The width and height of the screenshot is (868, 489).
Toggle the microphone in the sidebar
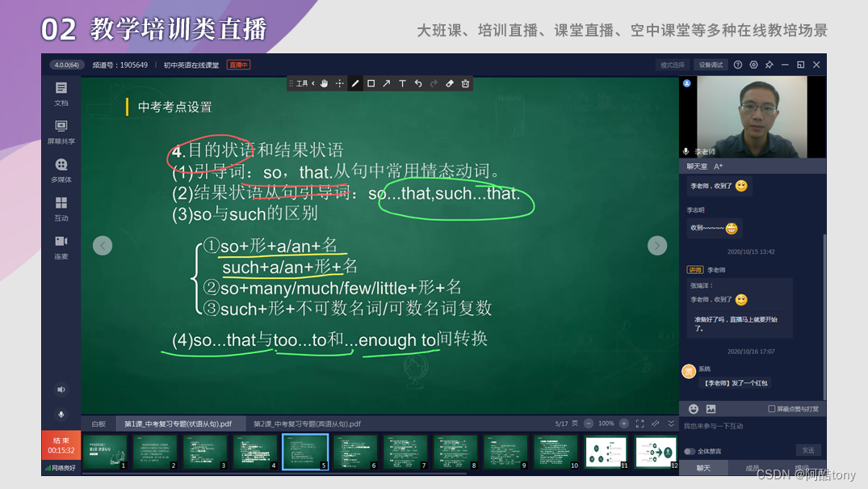coord(61,414)
